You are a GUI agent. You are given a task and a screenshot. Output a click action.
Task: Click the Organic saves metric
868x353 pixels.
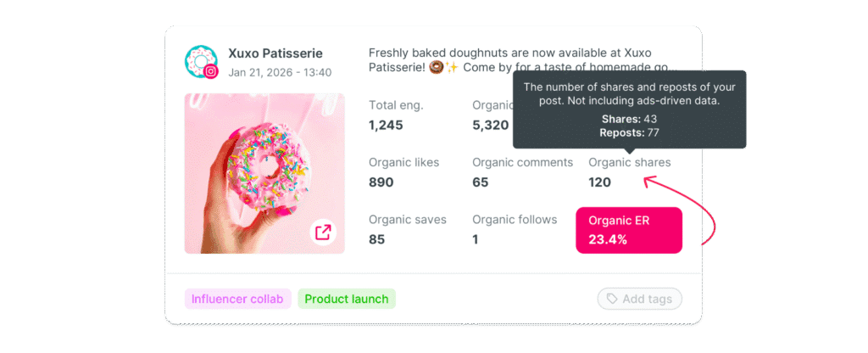(x=408, y=229)
